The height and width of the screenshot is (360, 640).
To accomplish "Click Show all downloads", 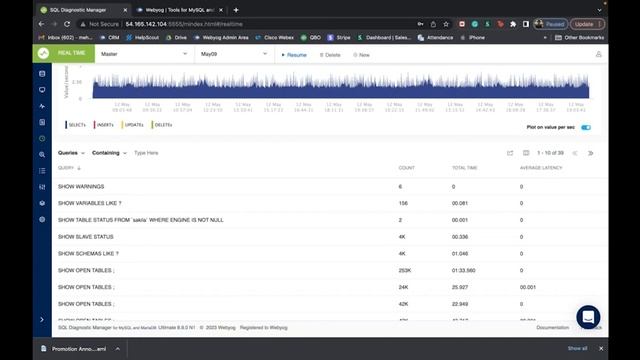I will 577,349.
